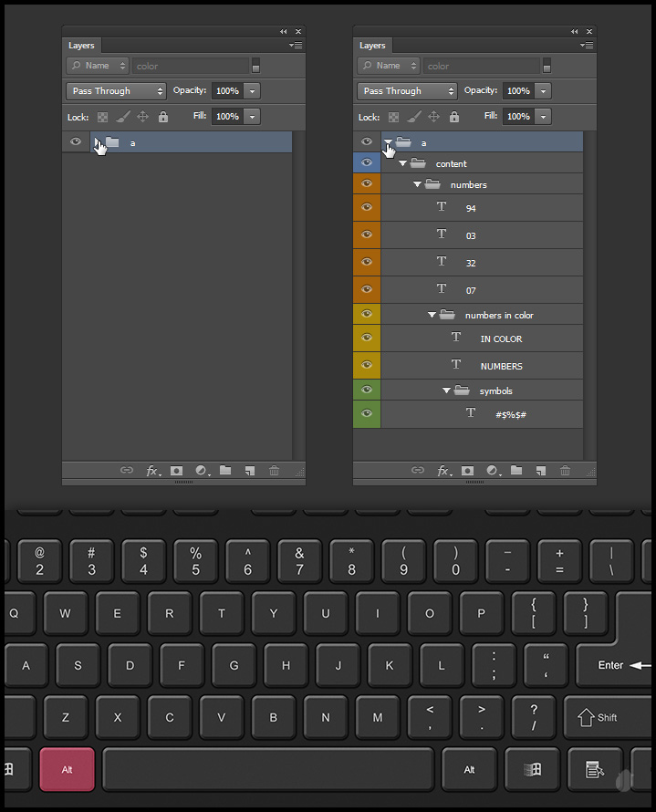Click the link layers icon in right panel
This screenshot has height=812, width=656.
coord(417,471)
